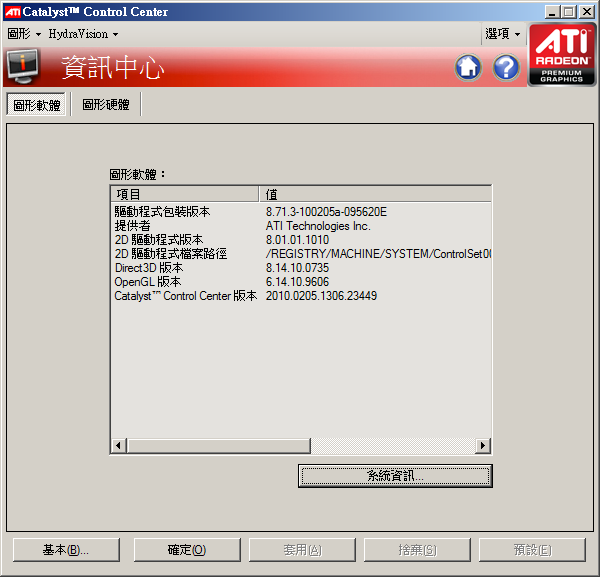
Task: Click the value 2010.0205.1306.23449
Action: click(x=321, y=296)
